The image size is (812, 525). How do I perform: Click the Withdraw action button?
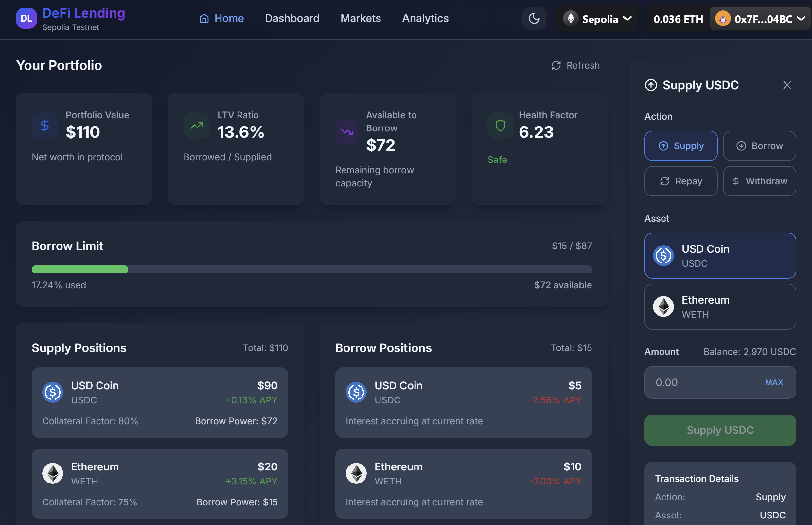pos(760,181)
